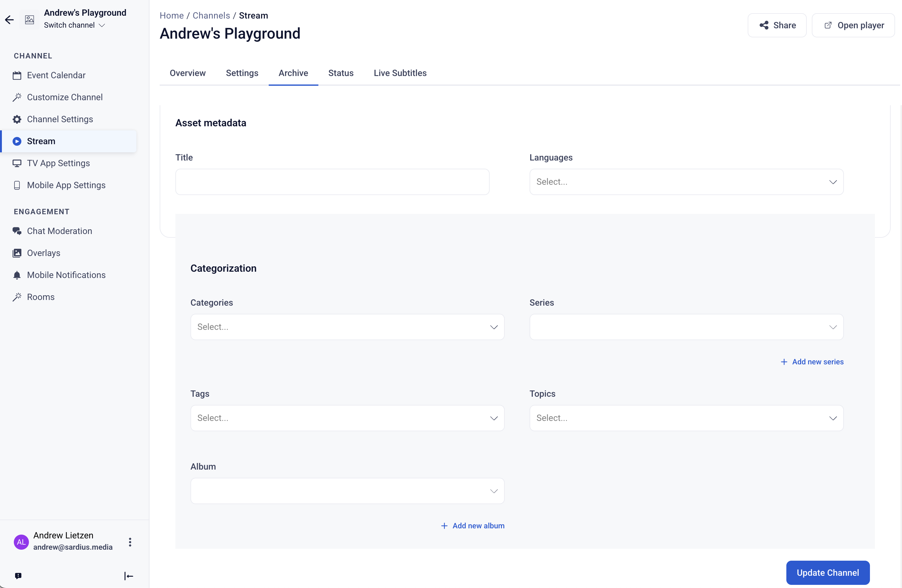
Task: Switch to the Live Subtitles tab
Action: (x=400, y=73)
